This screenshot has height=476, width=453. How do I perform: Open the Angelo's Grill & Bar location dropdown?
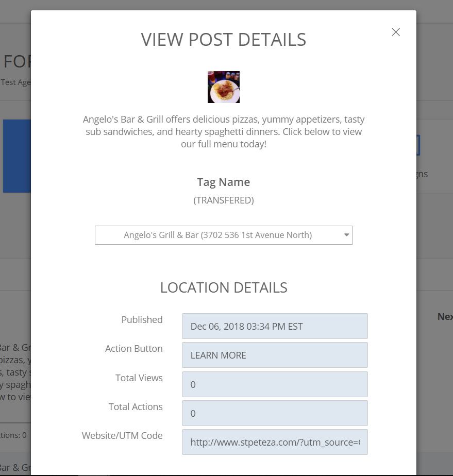(224, 235)
